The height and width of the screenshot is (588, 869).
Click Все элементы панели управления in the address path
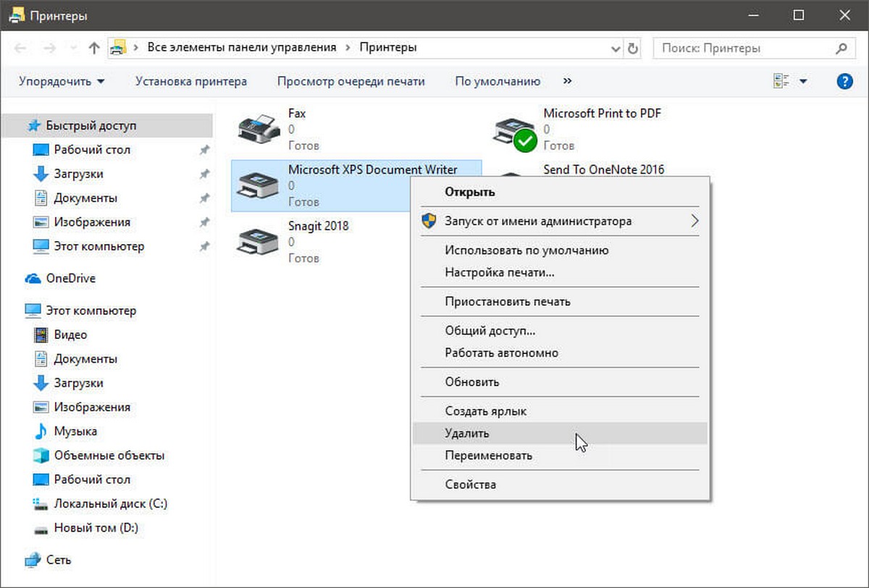coord(242,48)
